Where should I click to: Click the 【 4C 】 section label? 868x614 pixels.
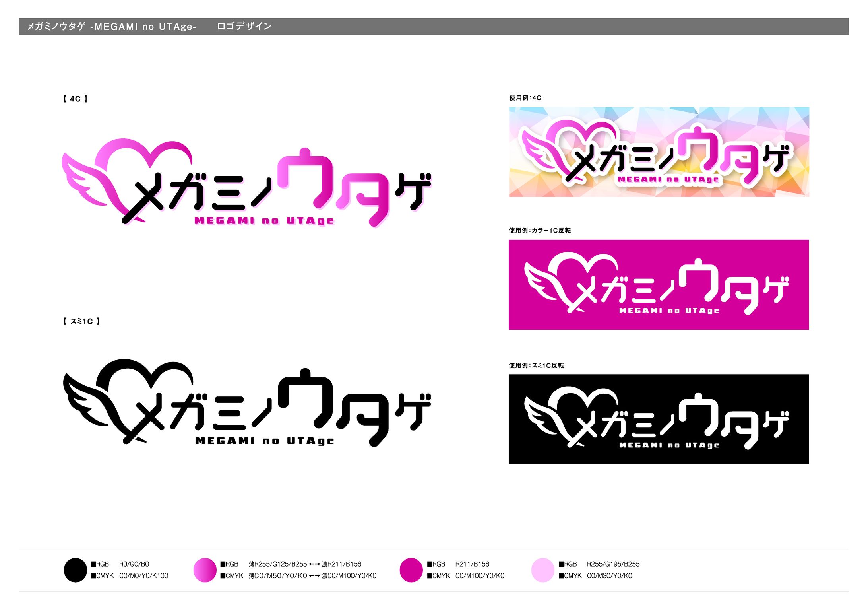(75, 99)
